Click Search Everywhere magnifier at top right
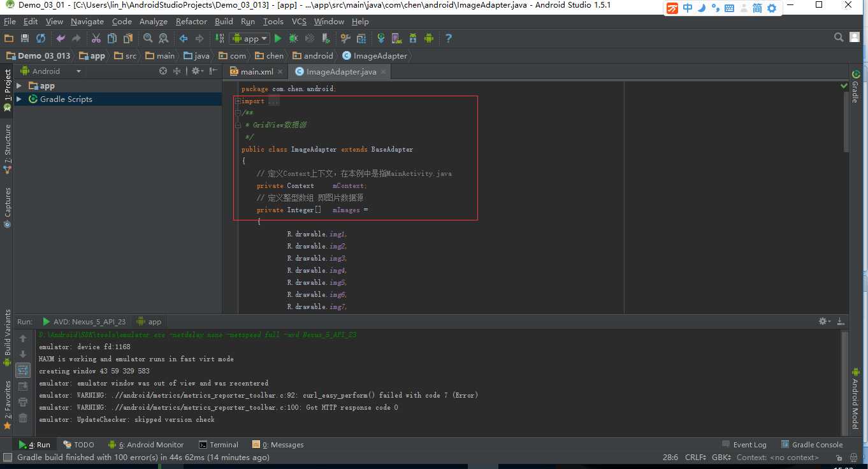Screen dimensions: 868x469 coord(839,38)
